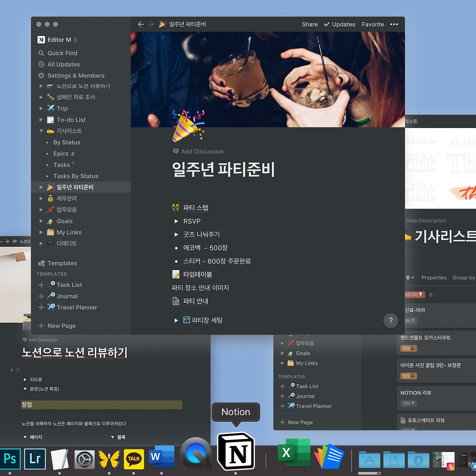Viewport: 476px width, 476px height.
Task: Click the Share button in the top bar
Action: pyautogui.click(x=310, y=24)
